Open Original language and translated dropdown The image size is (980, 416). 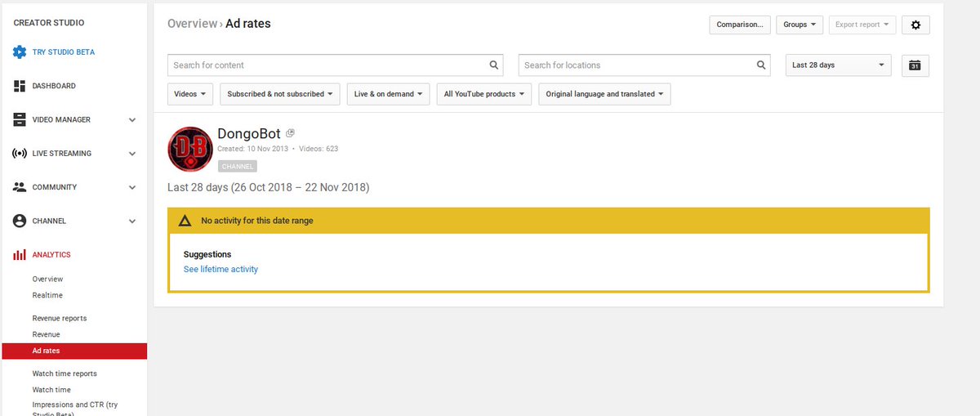point(604,94)
